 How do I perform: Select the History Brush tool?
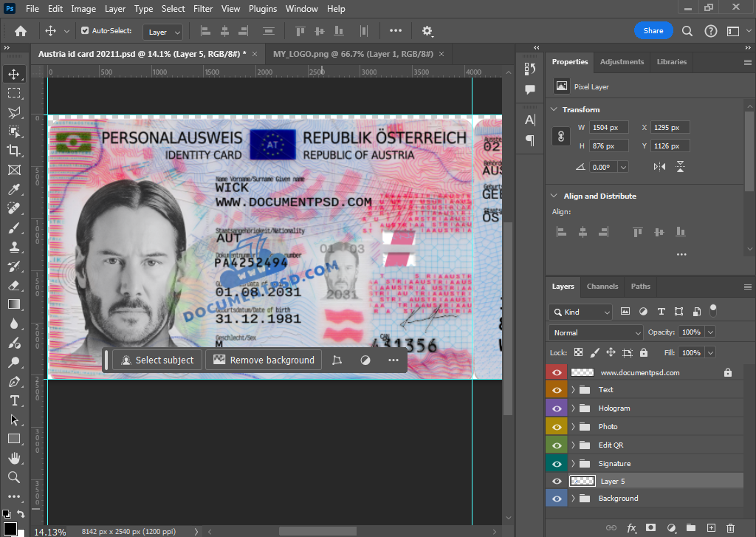pos(14,266)
